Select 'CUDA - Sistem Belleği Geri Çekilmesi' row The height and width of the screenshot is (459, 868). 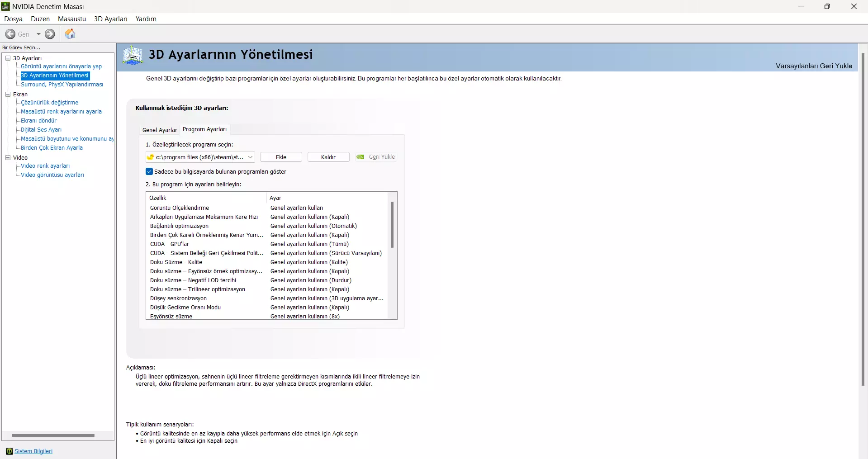pos(267,253)
